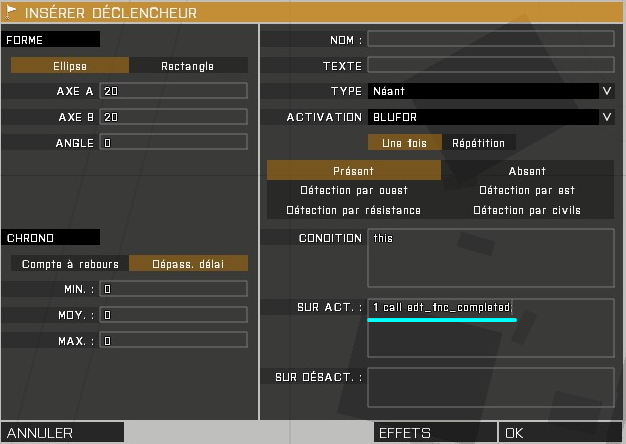Select Compte à rebours timer mode
The image size is (626, 444).
pos(70,264)
